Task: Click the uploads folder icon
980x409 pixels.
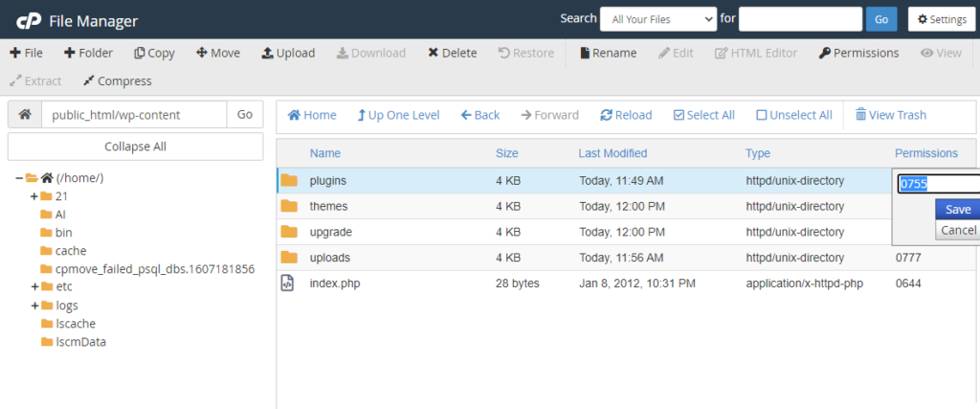Action: (289, 258)
